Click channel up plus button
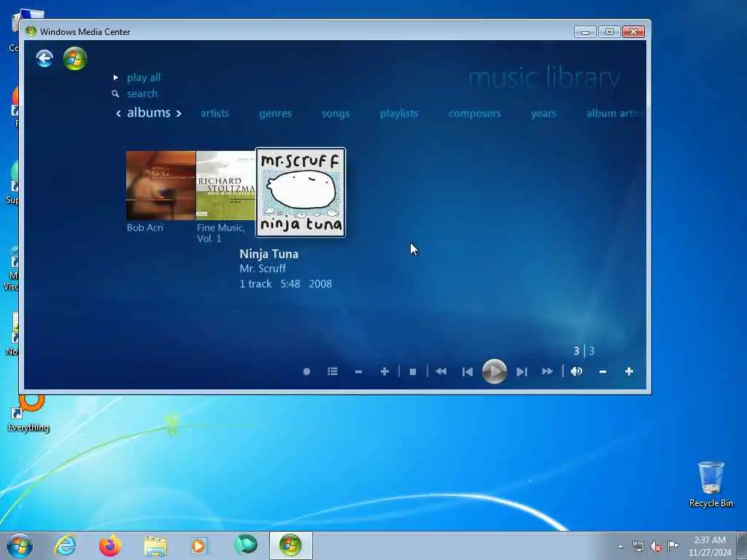This screenshot has height=560, width=747. click(x=384, y=371)
